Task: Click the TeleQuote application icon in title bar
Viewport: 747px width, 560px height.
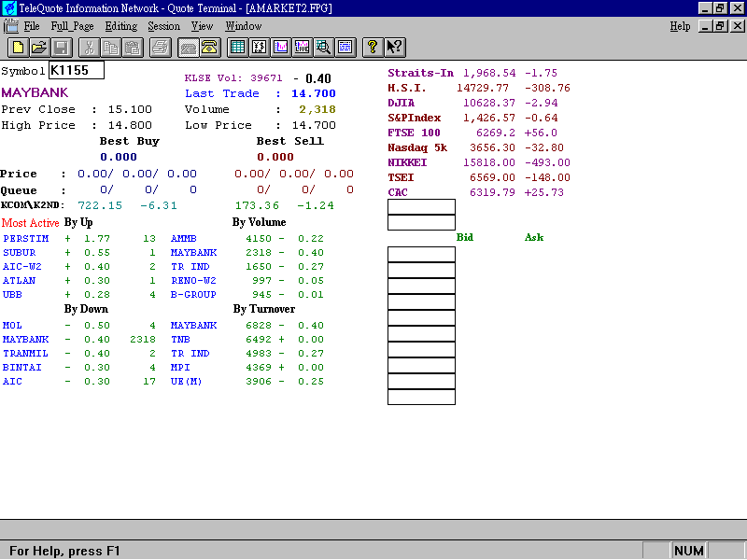Action: tap(9, 8)
